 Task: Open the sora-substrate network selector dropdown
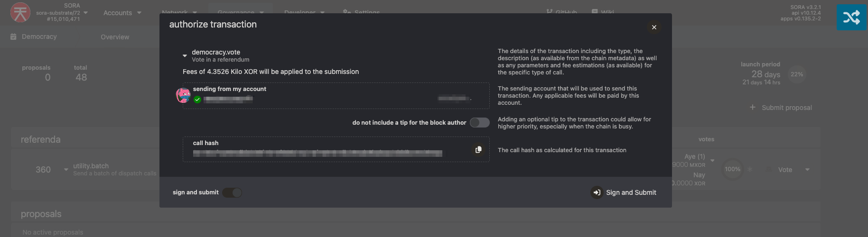[85, 13]
